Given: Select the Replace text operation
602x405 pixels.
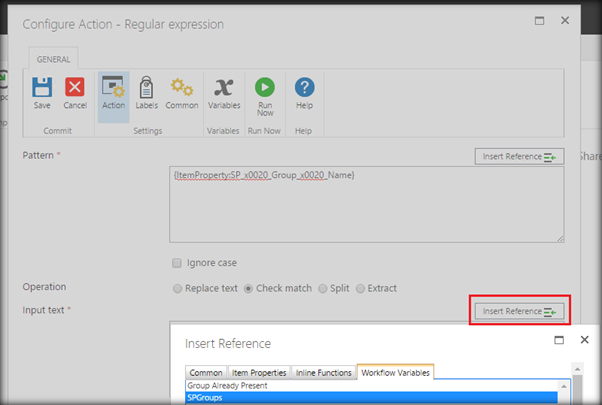Looking at the screenshot, I should (x=177, y=288).
